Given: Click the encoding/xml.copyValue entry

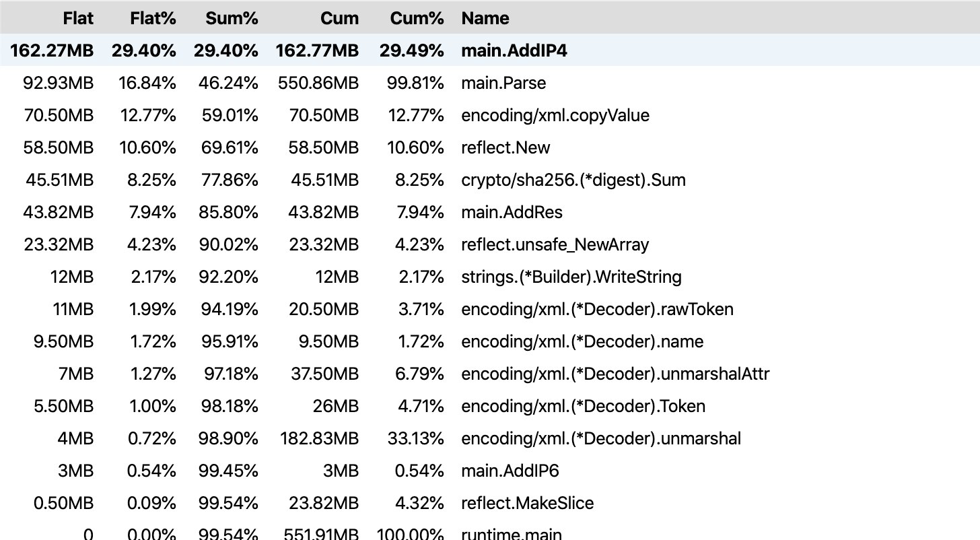Looking at the screenshot, I should tap(490, 115).
